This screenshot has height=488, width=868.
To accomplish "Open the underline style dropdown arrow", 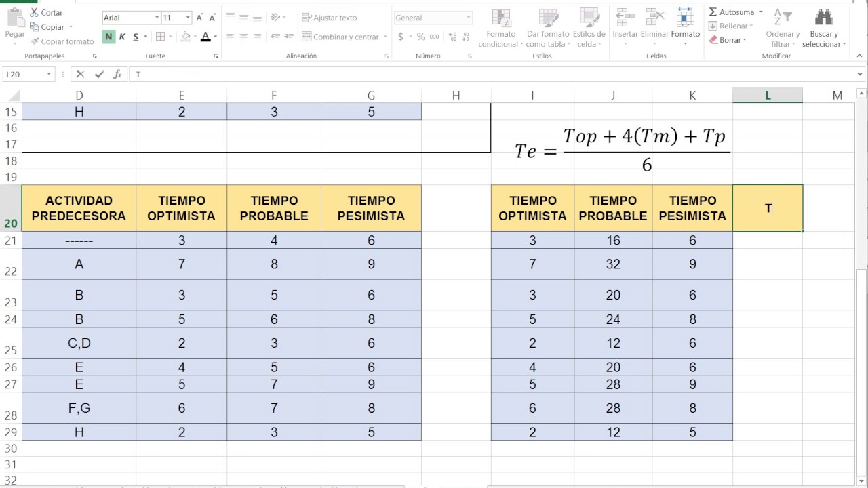I will 146,37.
